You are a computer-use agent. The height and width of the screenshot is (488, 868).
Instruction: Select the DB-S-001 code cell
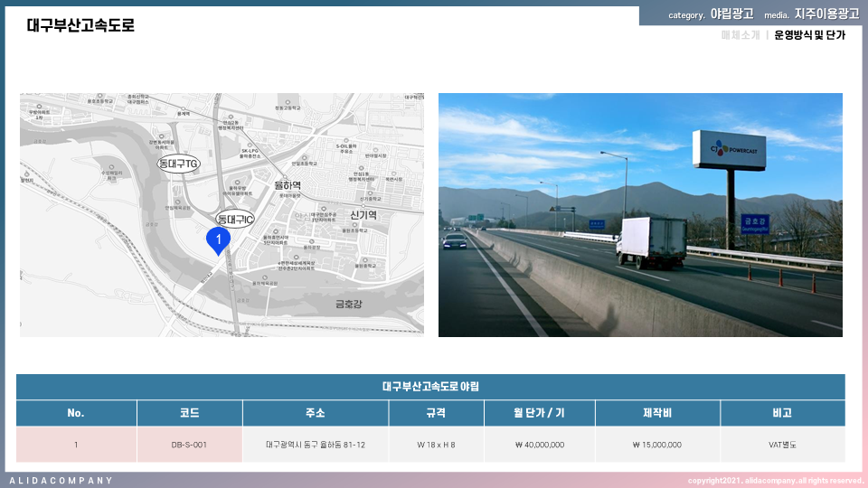[189, 445]
